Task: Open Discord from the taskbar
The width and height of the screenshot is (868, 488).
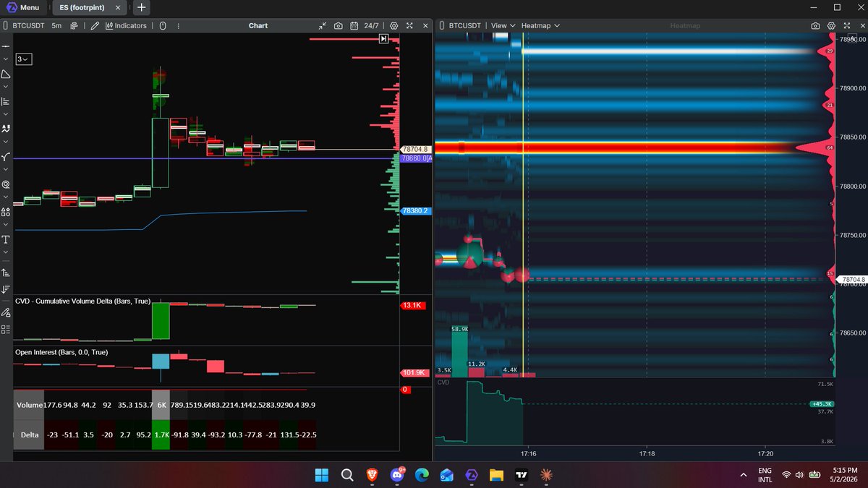Action: (x=397, y=475)
